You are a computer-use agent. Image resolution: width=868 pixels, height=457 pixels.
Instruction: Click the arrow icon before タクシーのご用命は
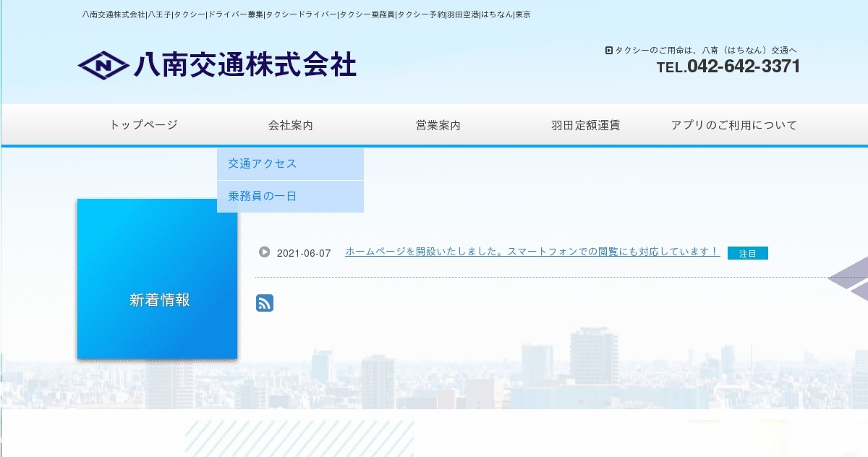pos(609,51)
